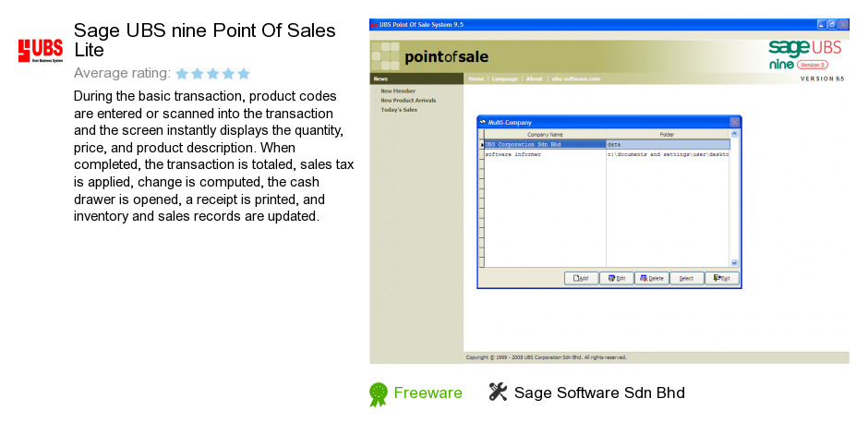Viewport: 868px width, 435px height.
Task: Click the Edit button in Multi-Company dialog
Action: [x=617, y=278]
